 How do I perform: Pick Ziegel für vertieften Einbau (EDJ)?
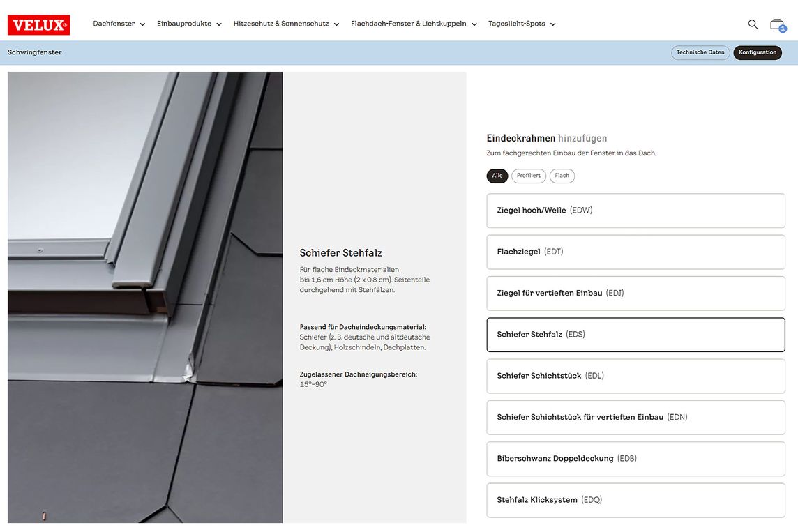635,294
